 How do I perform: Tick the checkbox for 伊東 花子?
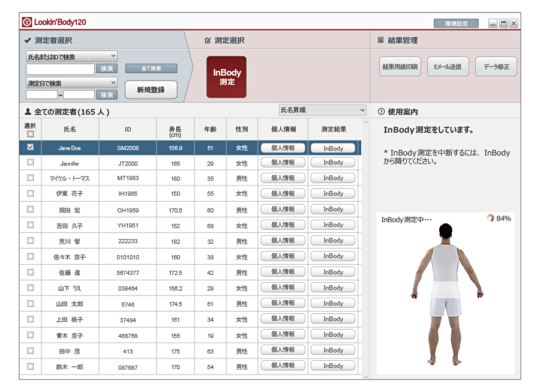31,193
